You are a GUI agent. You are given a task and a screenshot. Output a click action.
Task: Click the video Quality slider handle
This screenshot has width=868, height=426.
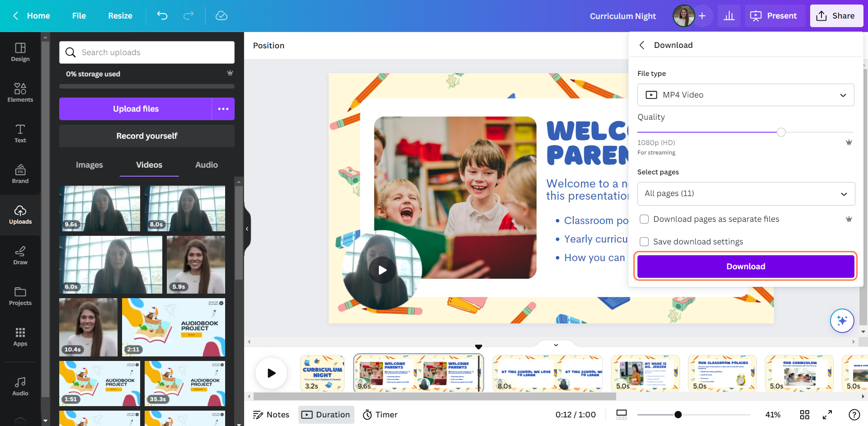(781, 132)
